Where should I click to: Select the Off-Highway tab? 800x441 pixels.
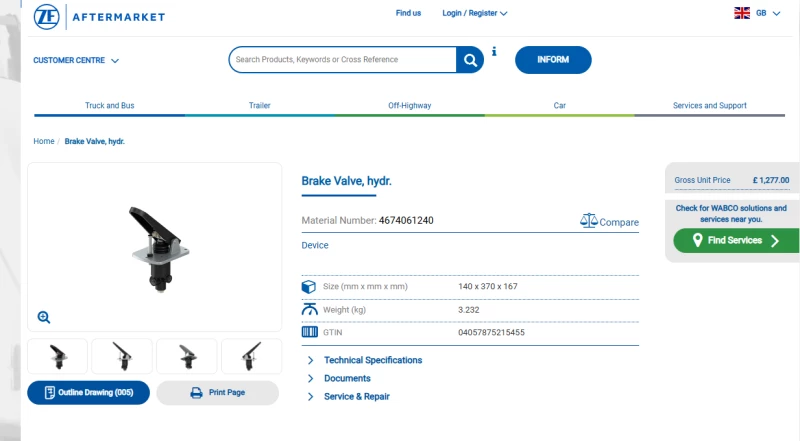(410, 106)
